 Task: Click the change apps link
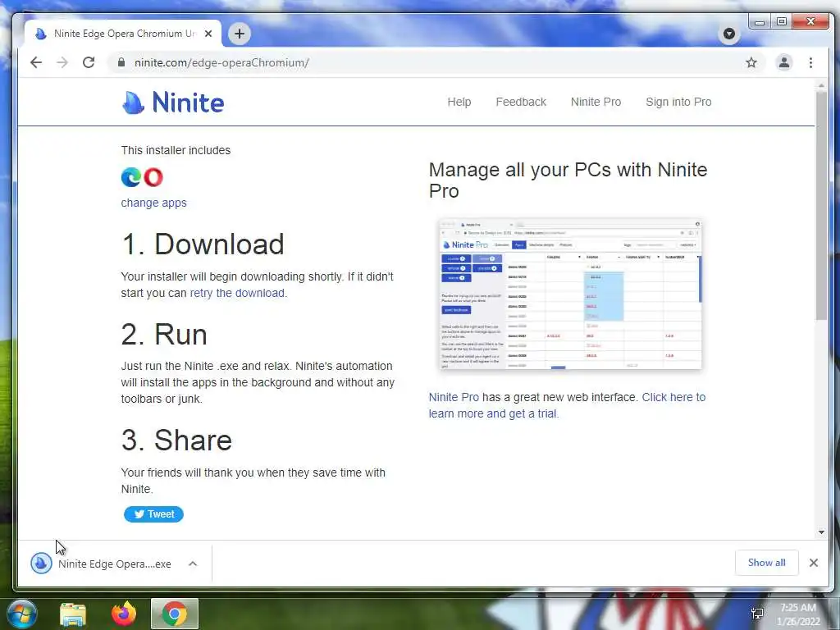pyautogui.click(x=153, y=203)
